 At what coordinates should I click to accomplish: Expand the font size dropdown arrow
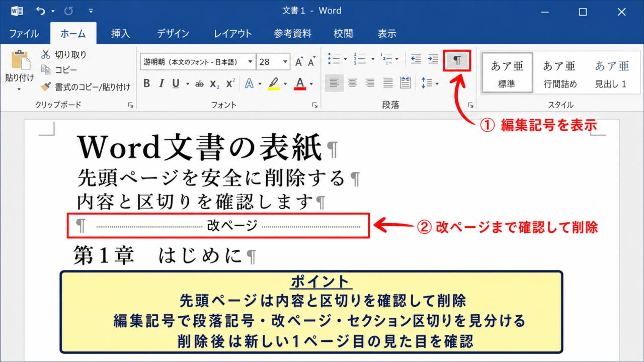pyautogui.click(x=285, y=62)
